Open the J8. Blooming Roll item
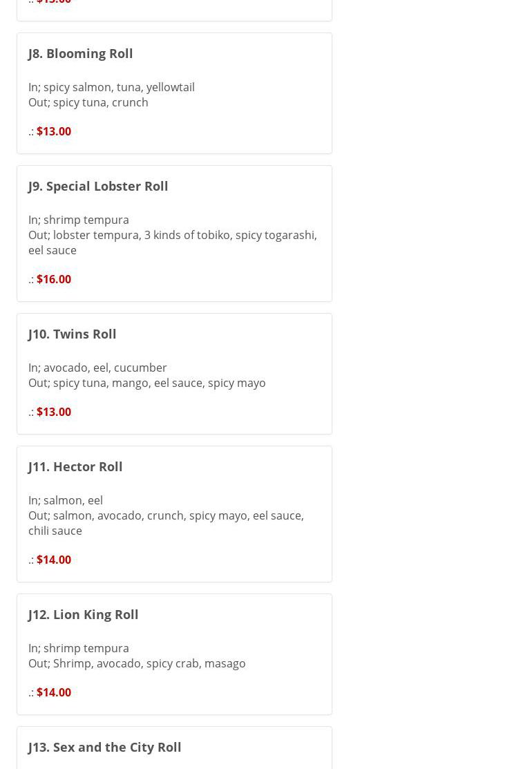This screenshot has width=532, height=769. [80, 53]
